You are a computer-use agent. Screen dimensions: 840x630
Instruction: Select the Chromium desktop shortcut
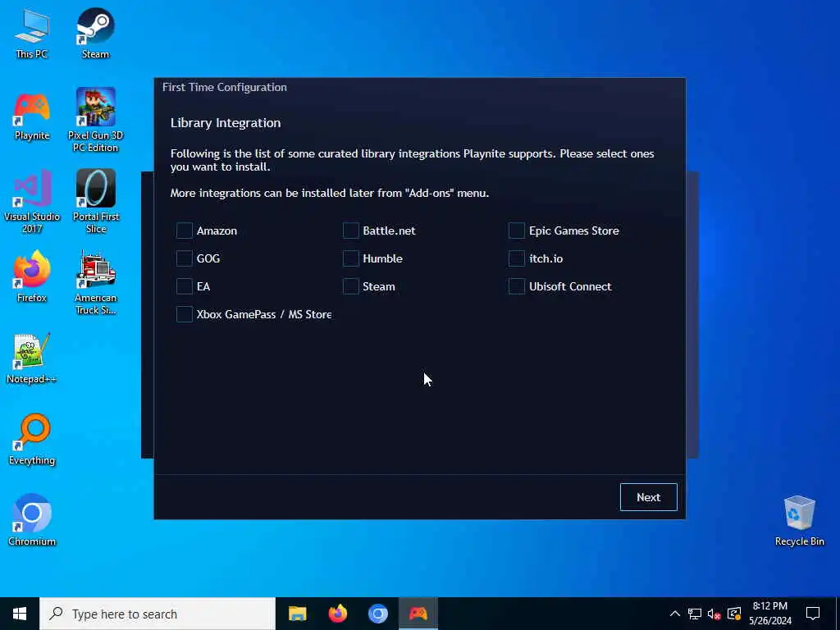pos(32,519)
